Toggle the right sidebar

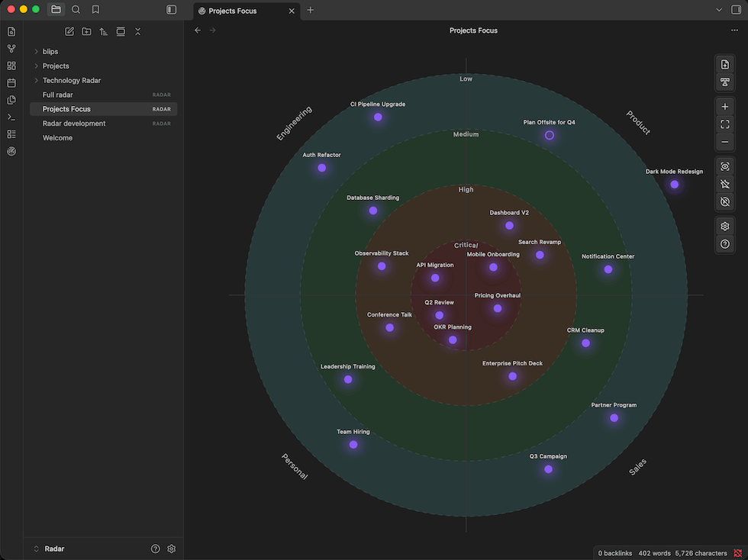point(736,10)
